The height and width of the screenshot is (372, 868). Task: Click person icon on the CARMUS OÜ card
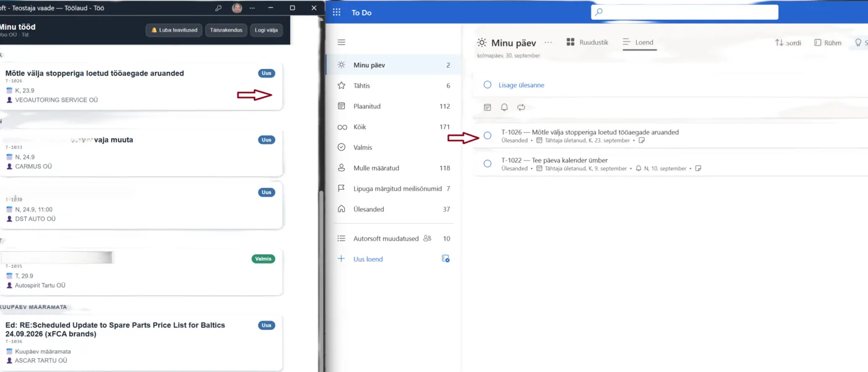pos(9,166)
